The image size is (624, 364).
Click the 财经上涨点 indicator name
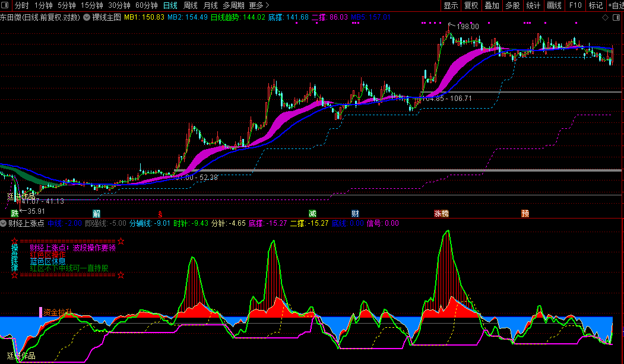click(x=26, y=223)
